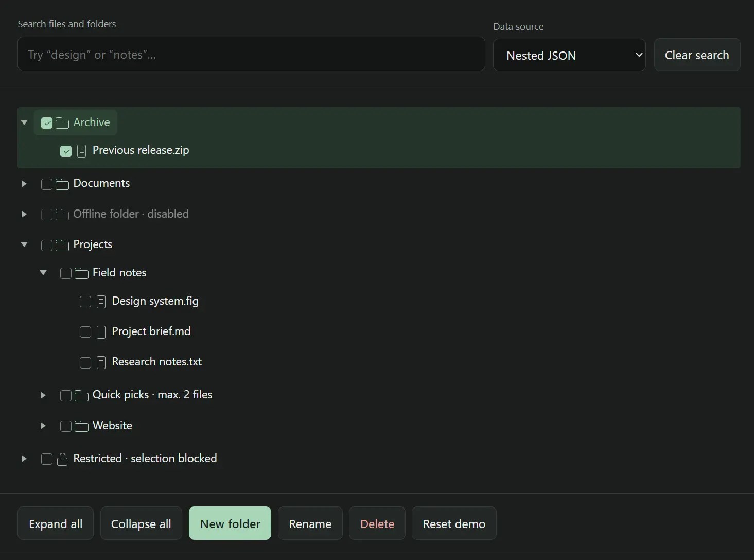Click the Offline folder icon

click(x=62, y=214)
